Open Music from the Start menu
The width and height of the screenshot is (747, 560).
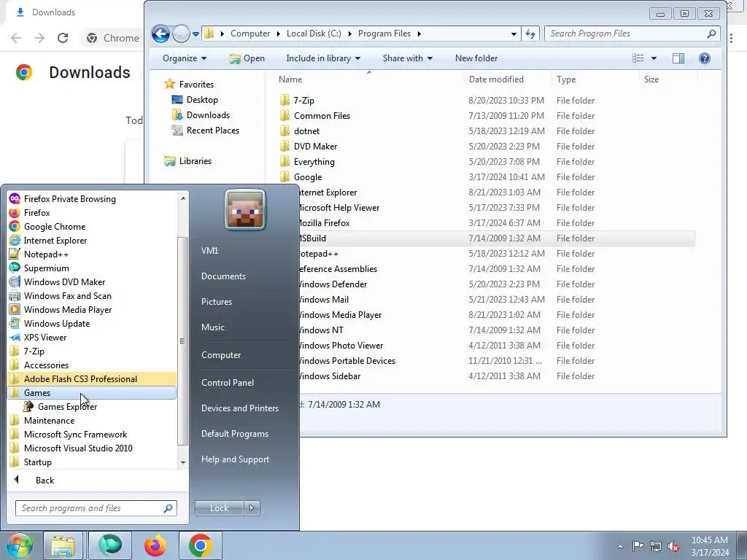(213, 327)
